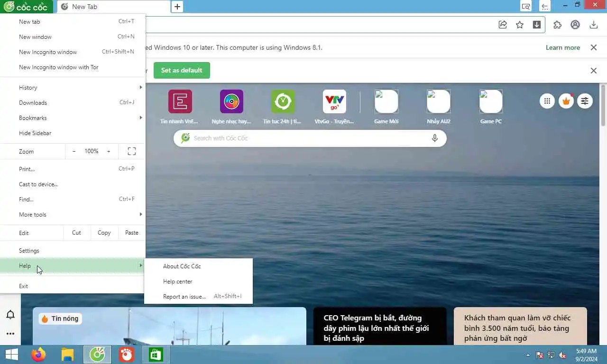Open the sidebar notifications bell
This screenshot has height=364, width=607.
pyautogui.click(x=10, y=315)
